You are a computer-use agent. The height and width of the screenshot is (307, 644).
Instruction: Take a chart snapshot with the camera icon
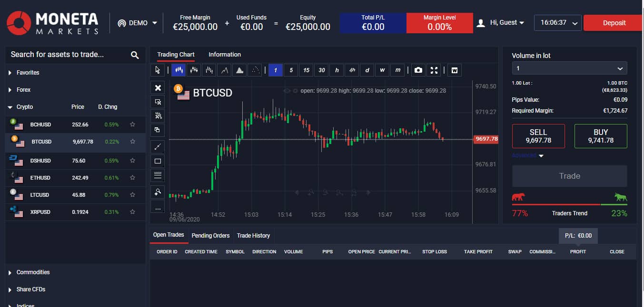pos(418,70)
